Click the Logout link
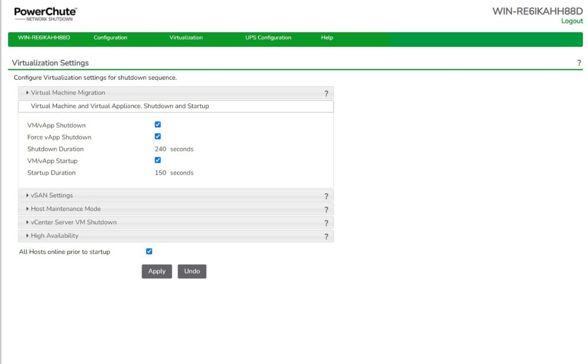 pos(571,21)
